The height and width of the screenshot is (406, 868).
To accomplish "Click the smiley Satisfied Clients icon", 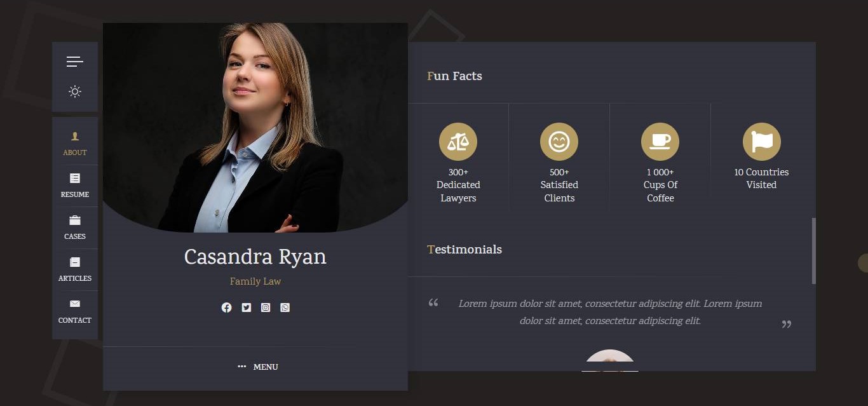I will (x=559, y=142).
